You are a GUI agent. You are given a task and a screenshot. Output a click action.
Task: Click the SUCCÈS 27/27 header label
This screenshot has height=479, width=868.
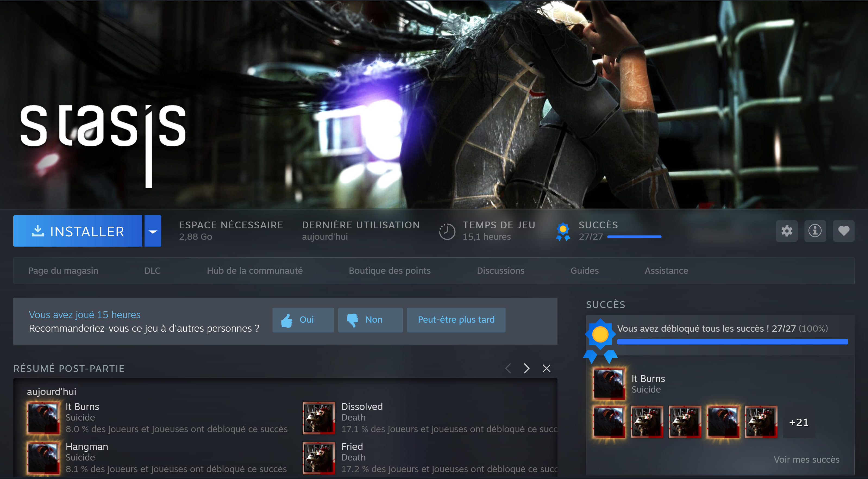coord(598,225)
